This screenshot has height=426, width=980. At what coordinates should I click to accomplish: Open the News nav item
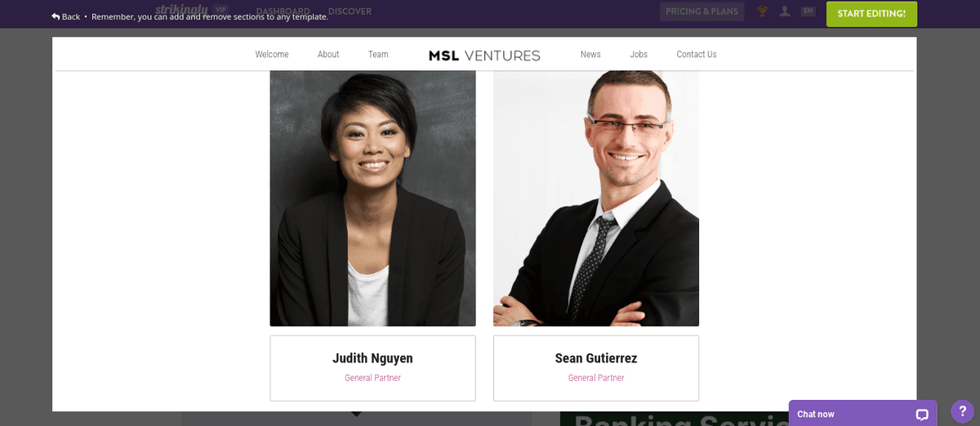(590, 55)
